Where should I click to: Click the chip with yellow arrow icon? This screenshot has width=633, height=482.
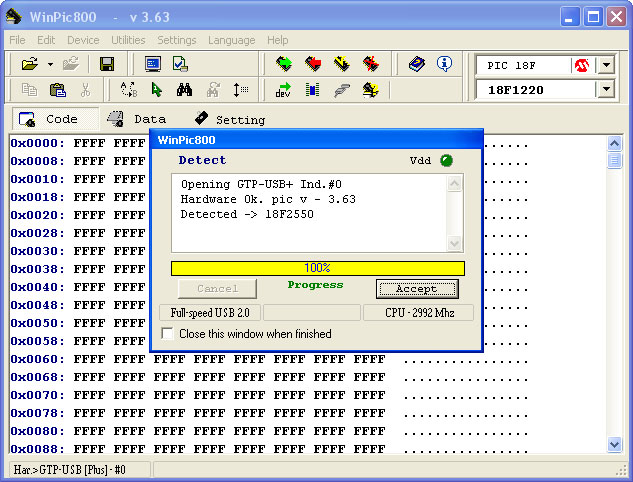tap(371, 90)
